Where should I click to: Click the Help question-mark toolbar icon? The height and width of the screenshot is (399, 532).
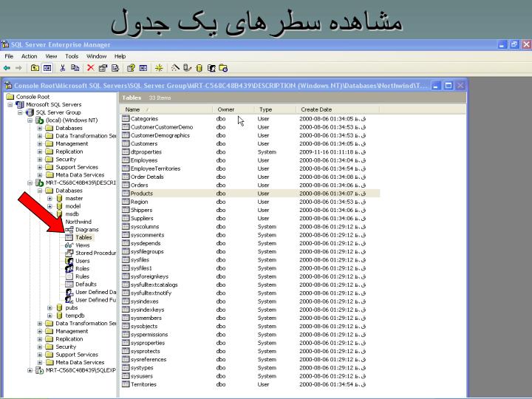(x=131, y=68)
